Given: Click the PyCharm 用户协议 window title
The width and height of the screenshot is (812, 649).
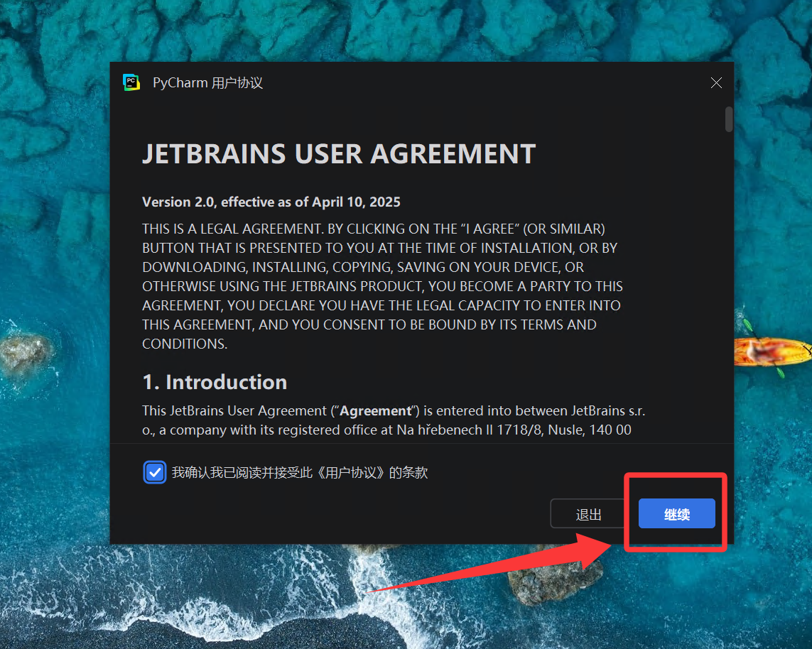Looking at the screenshot, I should pos(207,83).
